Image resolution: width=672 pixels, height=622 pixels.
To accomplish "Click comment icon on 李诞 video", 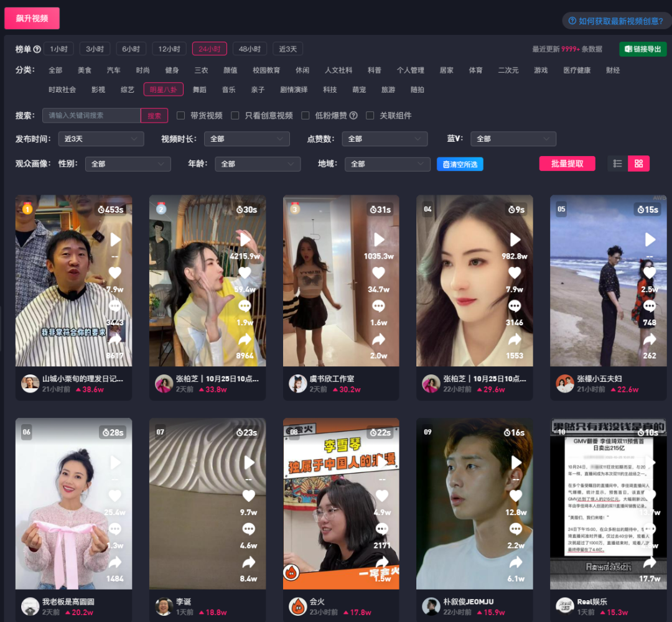I will (x=249, y=529).
